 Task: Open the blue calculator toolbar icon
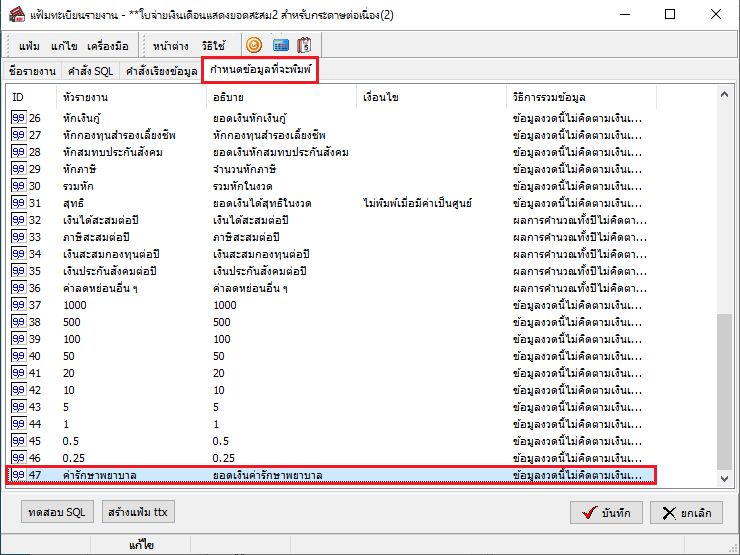[x=281, y=45]
